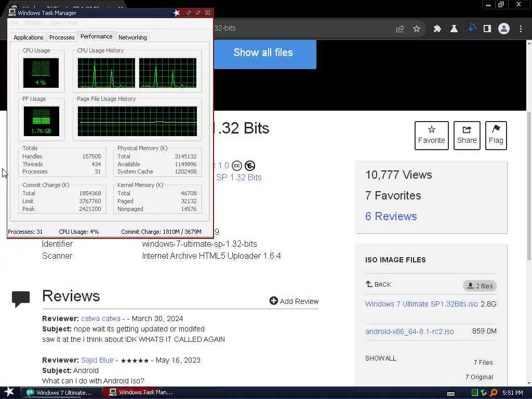Bookmark this page with the star icon

click(416, 29)
